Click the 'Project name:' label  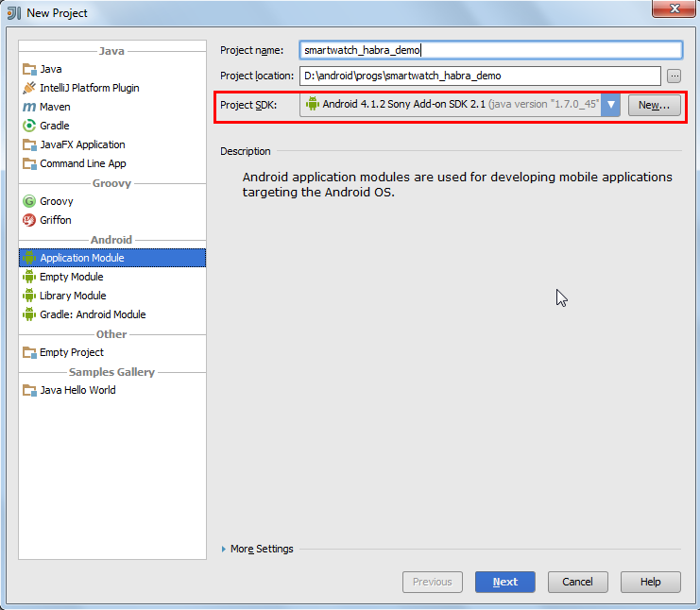[252, 50]
